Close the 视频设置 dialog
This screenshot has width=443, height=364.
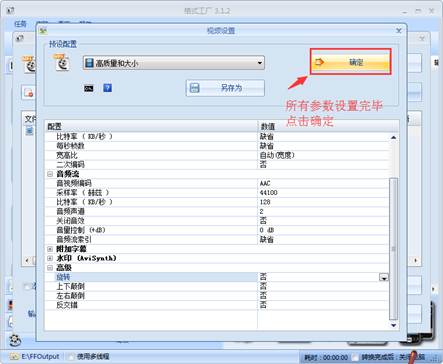click(399, 31)
